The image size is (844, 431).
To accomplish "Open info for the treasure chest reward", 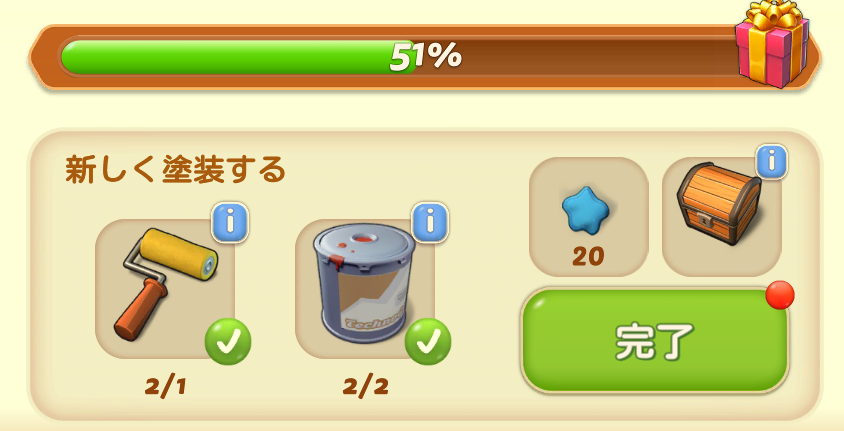I will point(772,161).
